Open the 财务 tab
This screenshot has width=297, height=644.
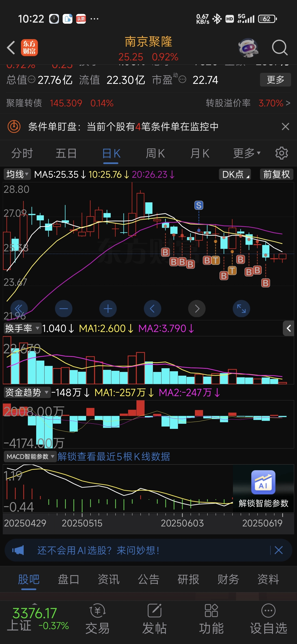click(228, 579)
